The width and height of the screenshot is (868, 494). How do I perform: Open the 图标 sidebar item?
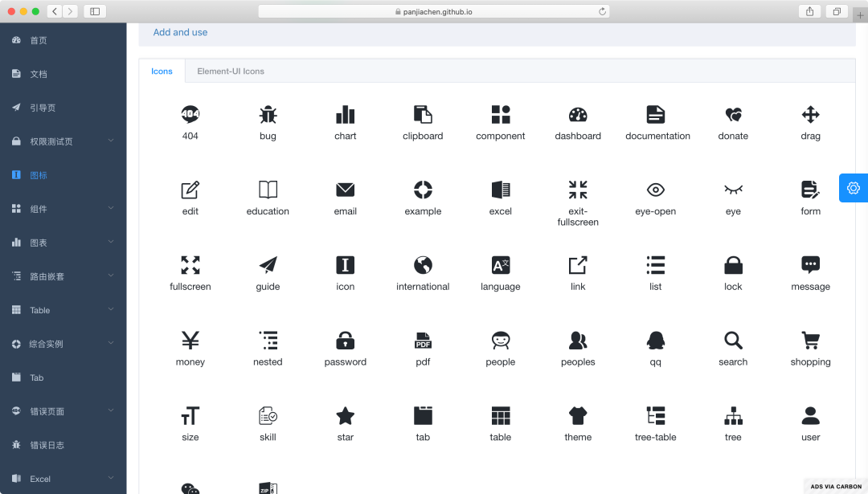click(63, 175)
